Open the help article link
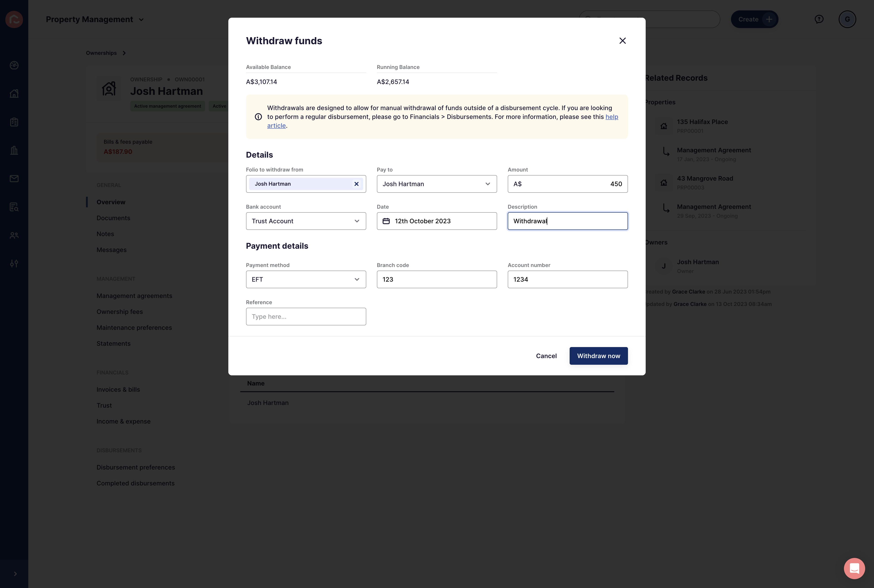 pos(612,117)
